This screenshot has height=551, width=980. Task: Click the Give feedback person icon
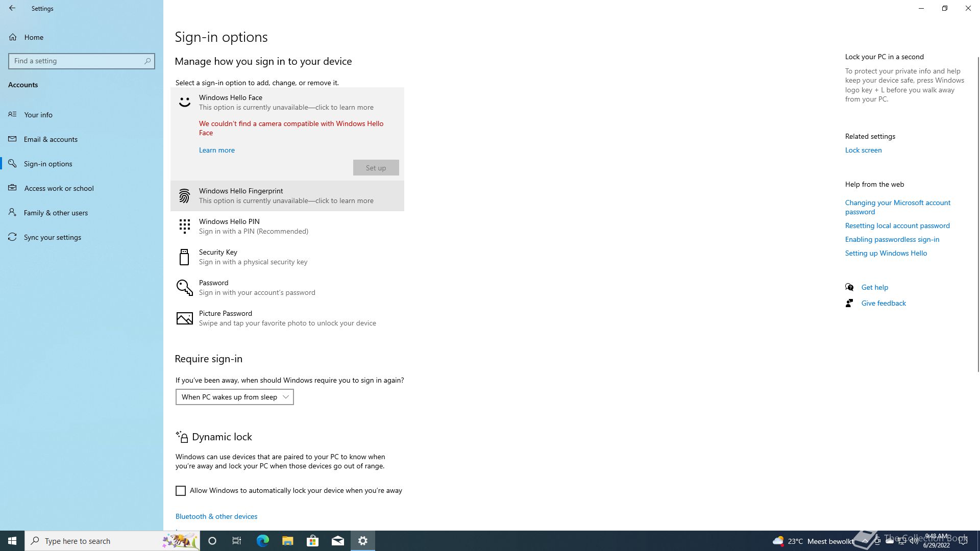coord(849,303)
